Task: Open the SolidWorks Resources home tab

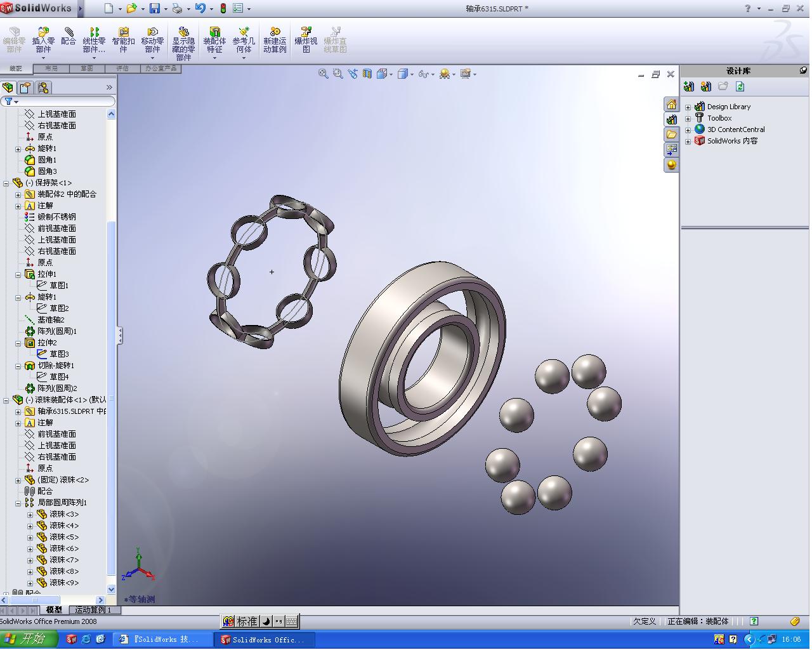Action: point(671,104)
